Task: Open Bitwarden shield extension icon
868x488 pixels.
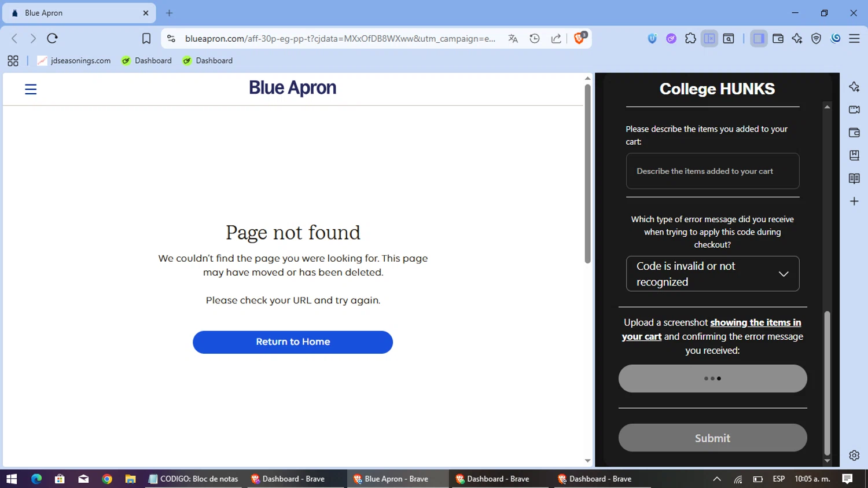Action: click(652, 38)
